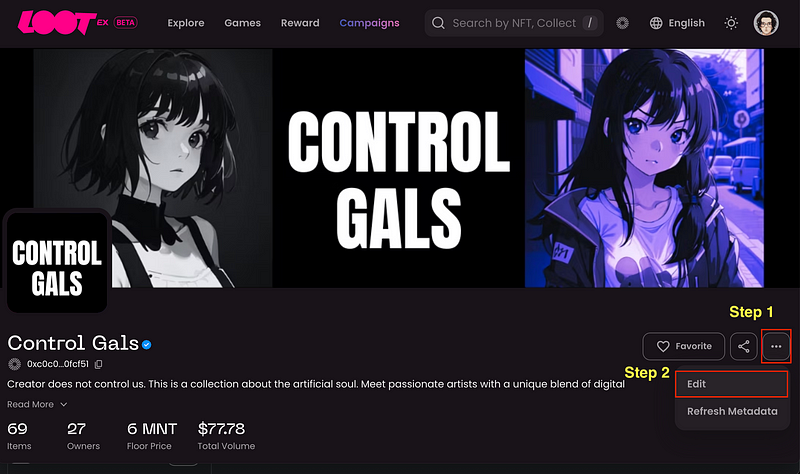
Task: Click the share icon button
Action: point(744,346)
